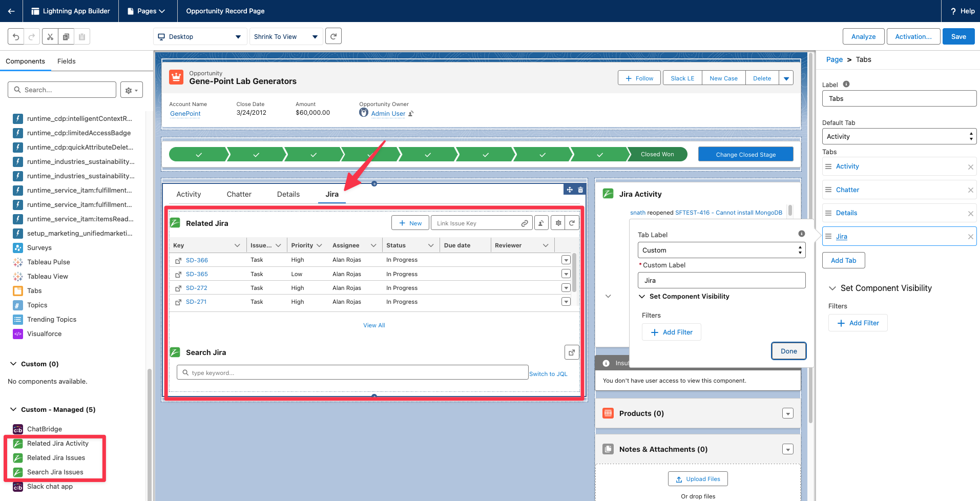Click the Analyze button
The height and width of the screenshot is (501, 980).
click(x=864, y=36)
